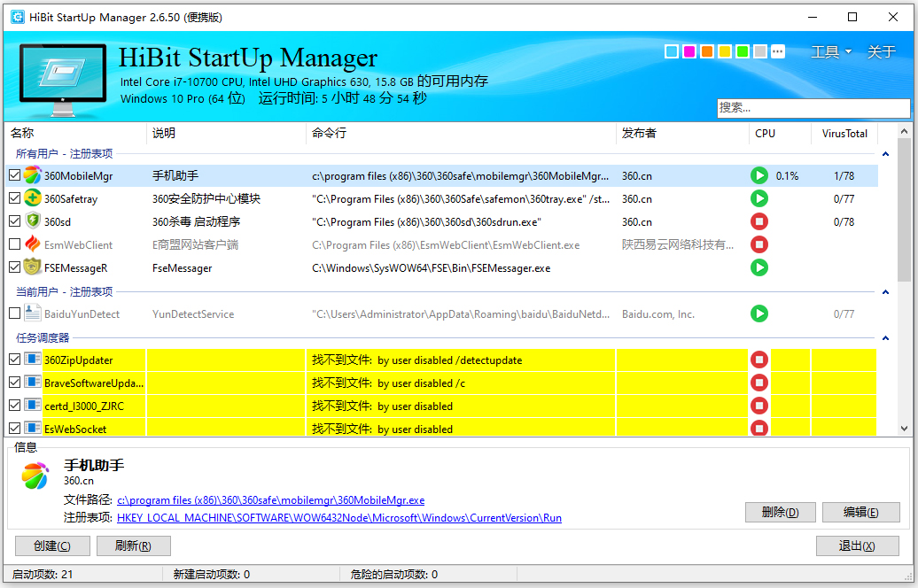Click green running status icon for BaiduYunDetect

pos(759,313)
